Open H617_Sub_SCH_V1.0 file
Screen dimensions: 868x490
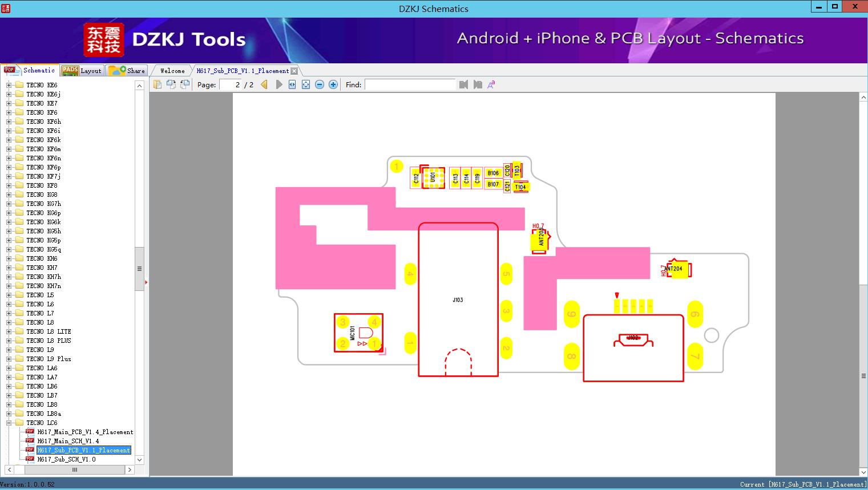click(x=66, y=459)
